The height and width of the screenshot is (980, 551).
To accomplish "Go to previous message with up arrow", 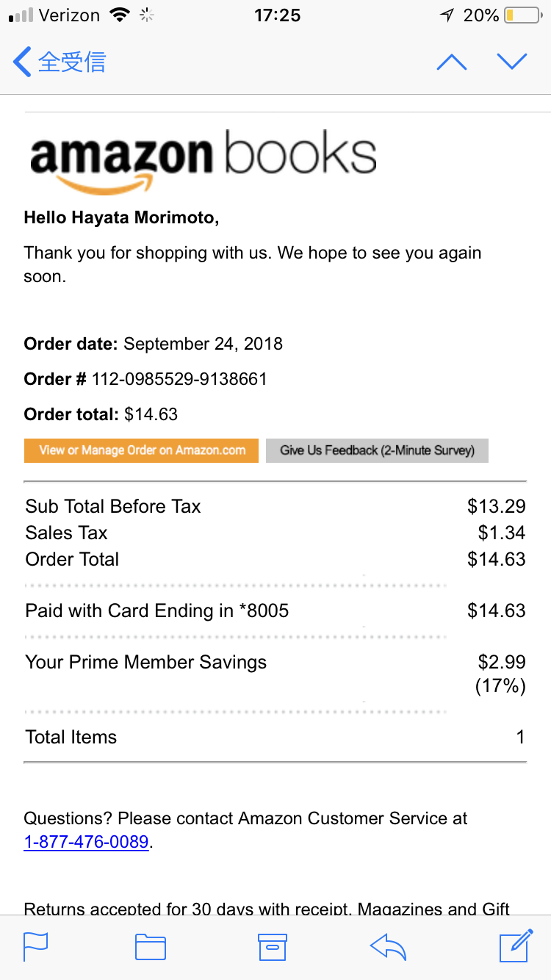I will point(451,62).
